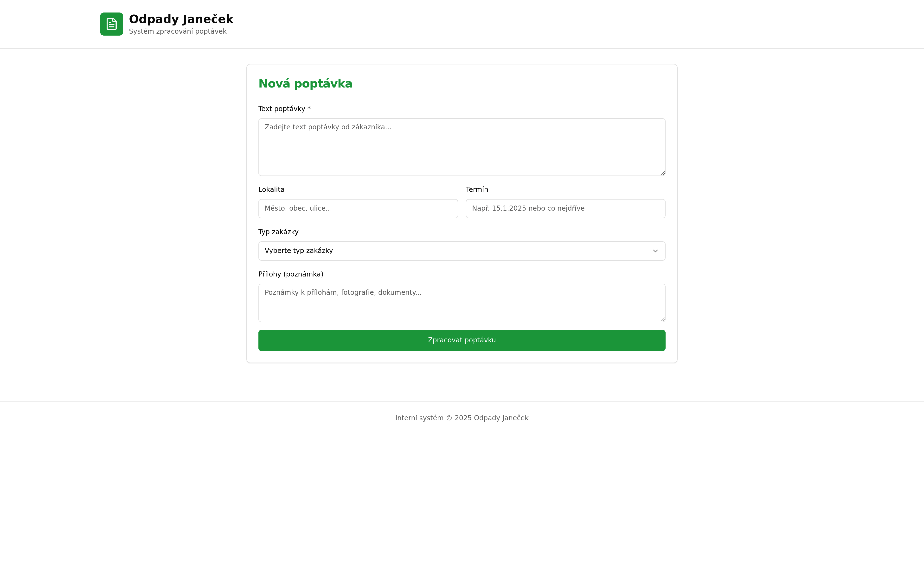
Task: Click the Typ zakázky field label
Action: (x=278, y=232)
